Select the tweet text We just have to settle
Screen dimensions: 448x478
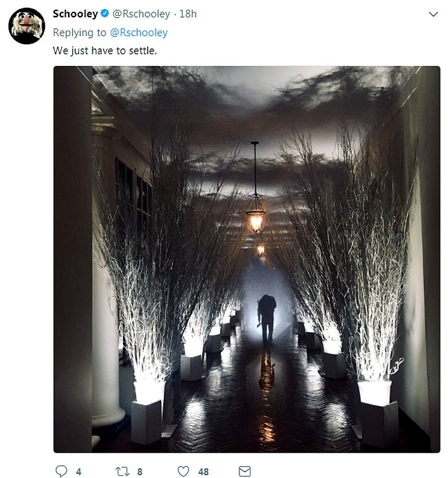[x=105, y=51]
